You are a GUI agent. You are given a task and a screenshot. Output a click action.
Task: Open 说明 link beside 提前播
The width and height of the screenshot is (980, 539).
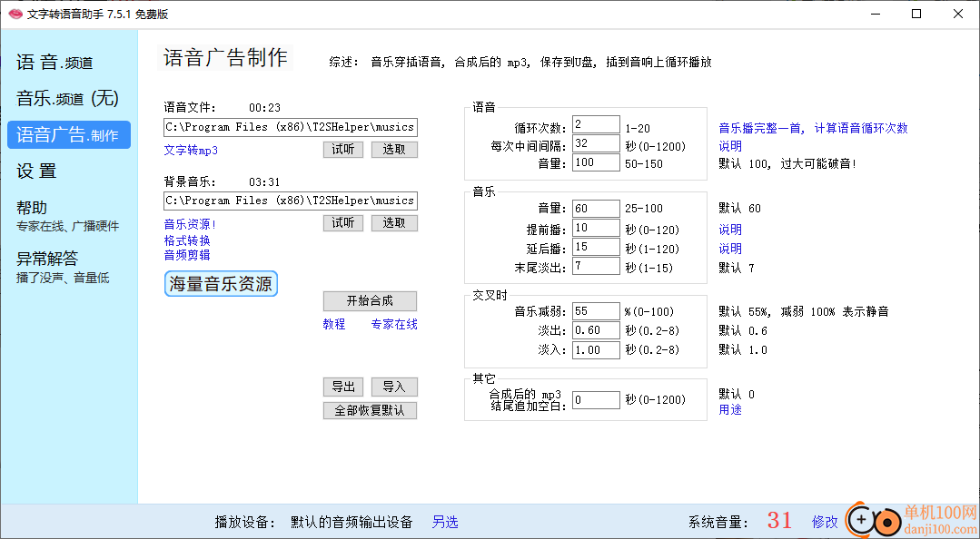pyautogui.click(x=730, y=230)
